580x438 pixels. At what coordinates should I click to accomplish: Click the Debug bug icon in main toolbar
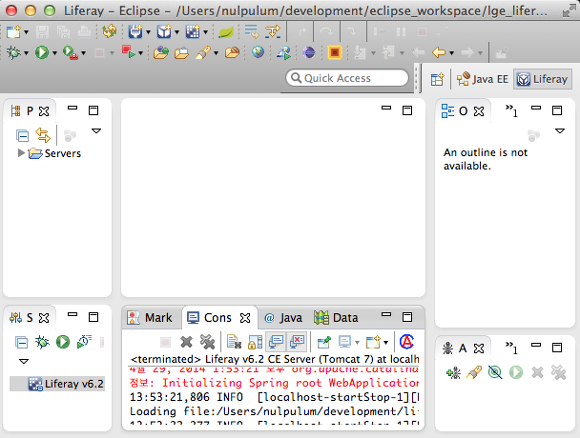point(14,53)
